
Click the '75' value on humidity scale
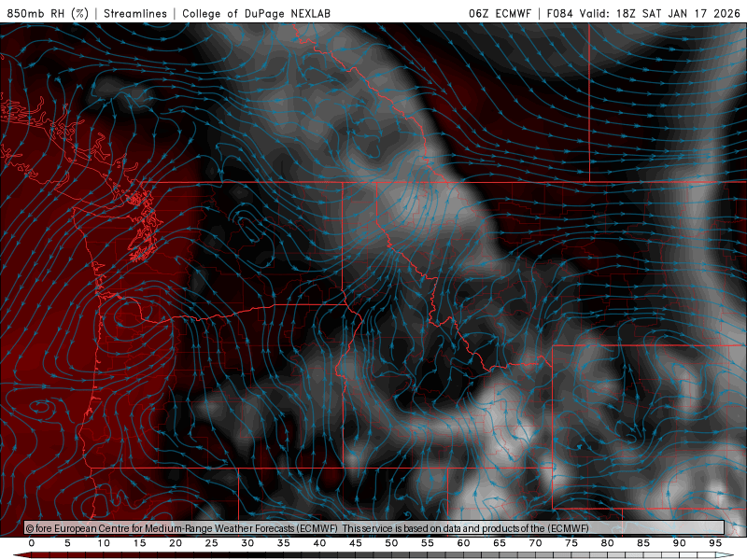[571, 543]
